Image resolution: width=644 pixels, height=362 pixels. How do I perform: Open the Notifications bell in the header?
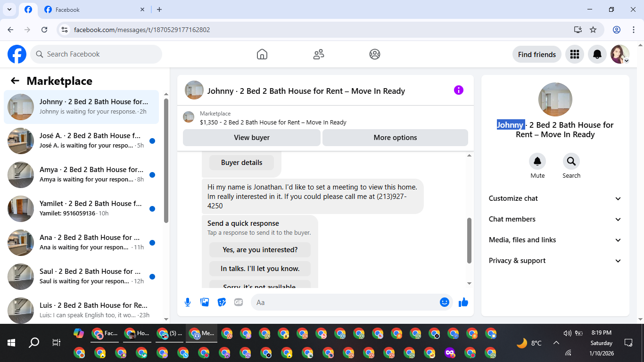pos(597,54)
